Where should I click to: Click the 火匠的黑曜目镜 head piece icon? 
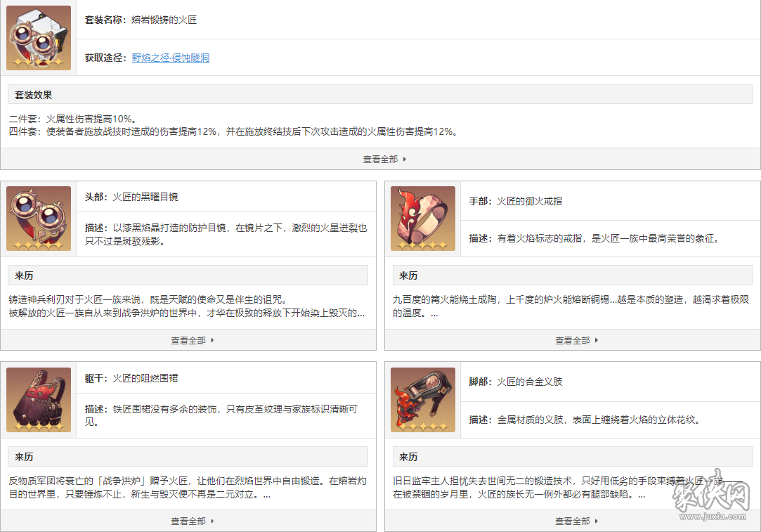[39, 219]
